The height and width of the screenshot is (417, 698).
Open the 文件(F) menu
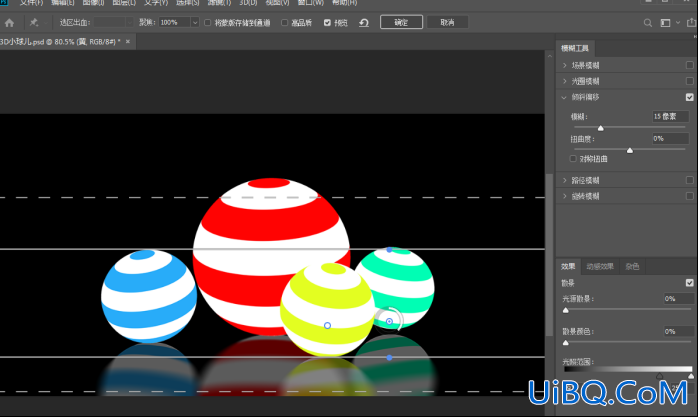[x=32, y=3]
